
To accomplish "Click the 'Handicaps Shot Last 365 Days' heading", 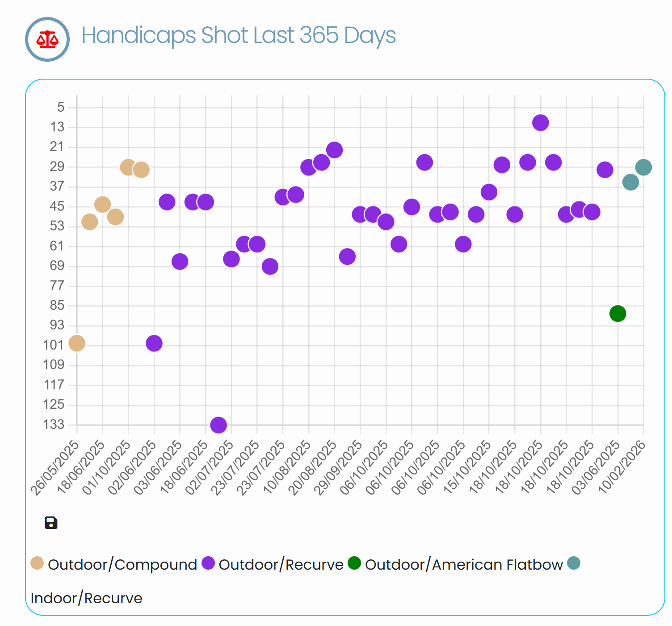I will pos(239,35).
